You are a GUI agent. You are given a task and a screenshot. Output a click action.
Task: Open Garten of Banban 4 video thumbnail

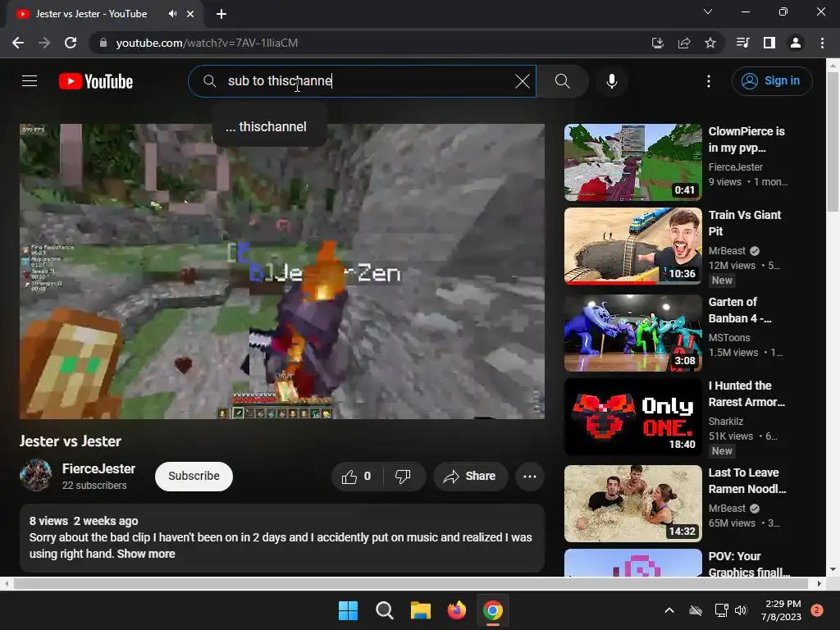(x=633, y=333)
